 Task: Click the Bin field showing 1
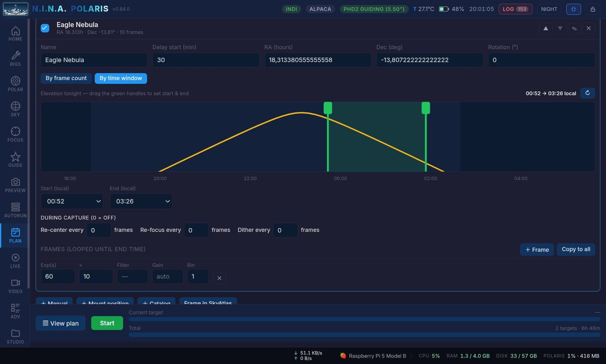(x=198, y=276)
